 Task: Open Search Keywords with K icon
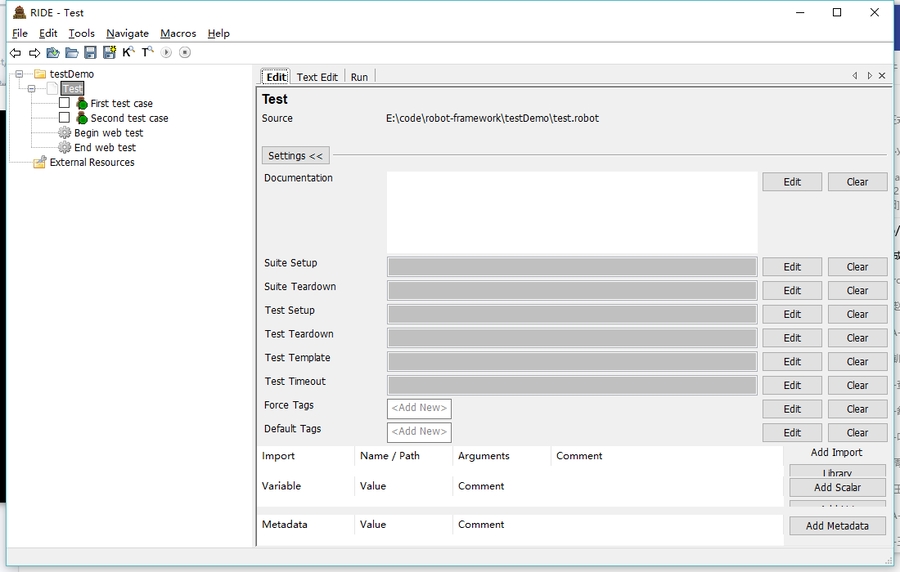point(128,52)
